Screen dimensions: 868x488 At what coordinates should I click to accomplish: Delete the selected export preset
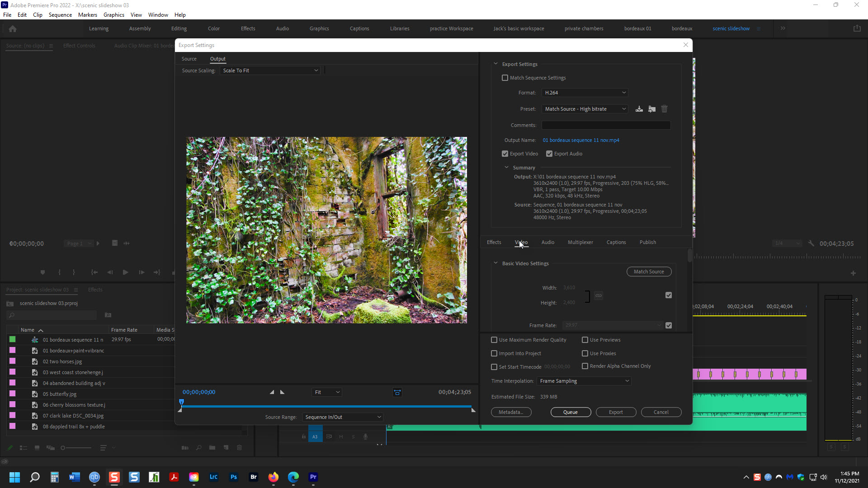pos(664,108)
